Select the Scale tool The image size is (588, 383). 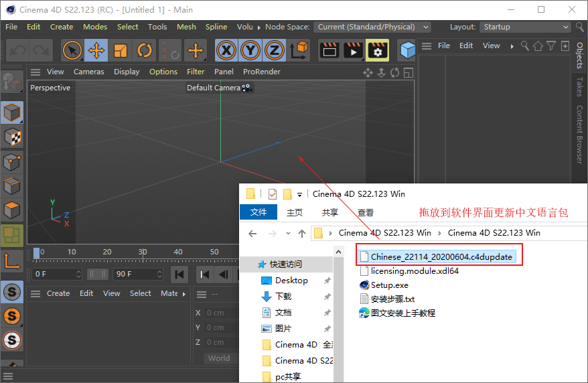pos(121,50)
